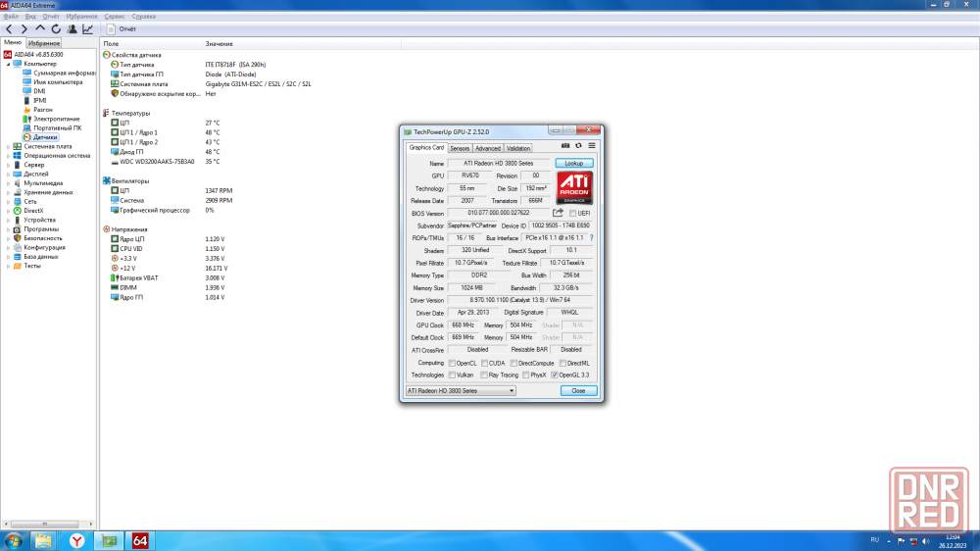Image resolution: width=980 pixels, height=551 pixels.
Task: Toggle the CUDA checkbox
Action: tap(484, 363)
